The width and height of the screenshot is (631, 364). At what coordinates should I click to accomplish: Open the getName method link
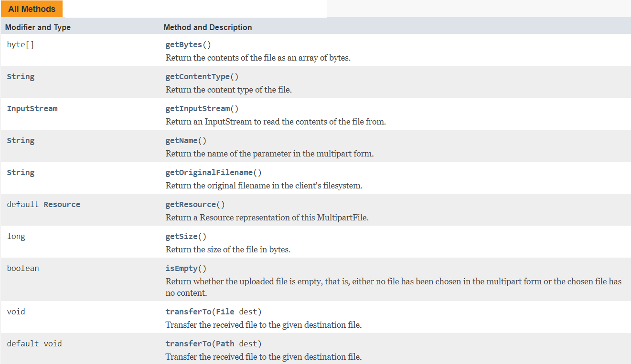tap(182, 141)
